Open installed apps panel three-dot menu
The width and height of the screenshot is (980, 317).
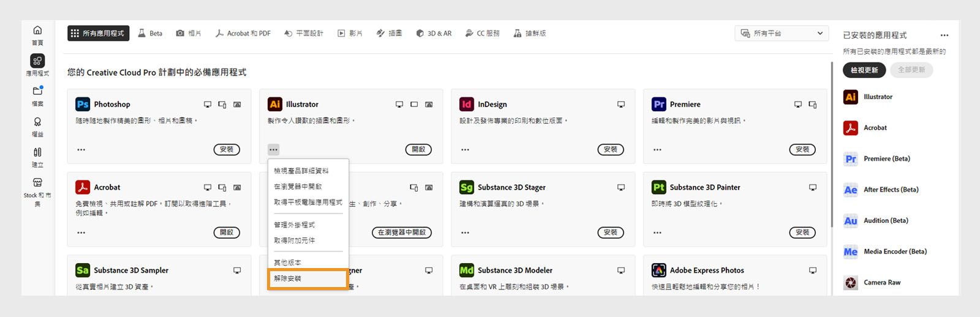[944, 35]
